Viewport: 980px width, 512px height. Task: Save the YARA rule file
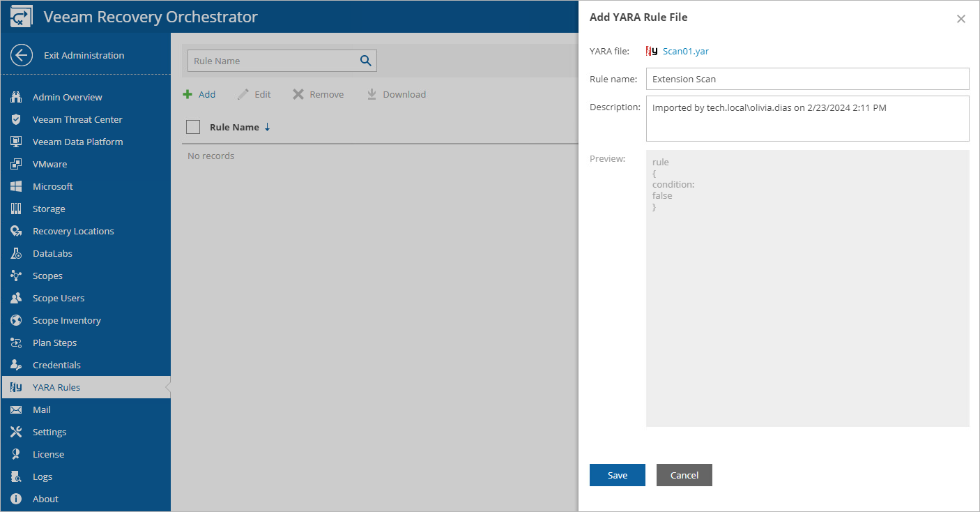[x=618, y=475]
